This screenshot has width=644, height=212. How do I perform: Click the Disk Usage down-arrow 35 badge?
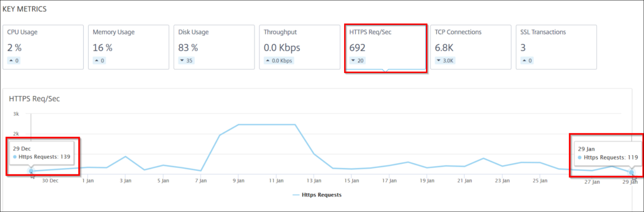[x=186, y=61]
